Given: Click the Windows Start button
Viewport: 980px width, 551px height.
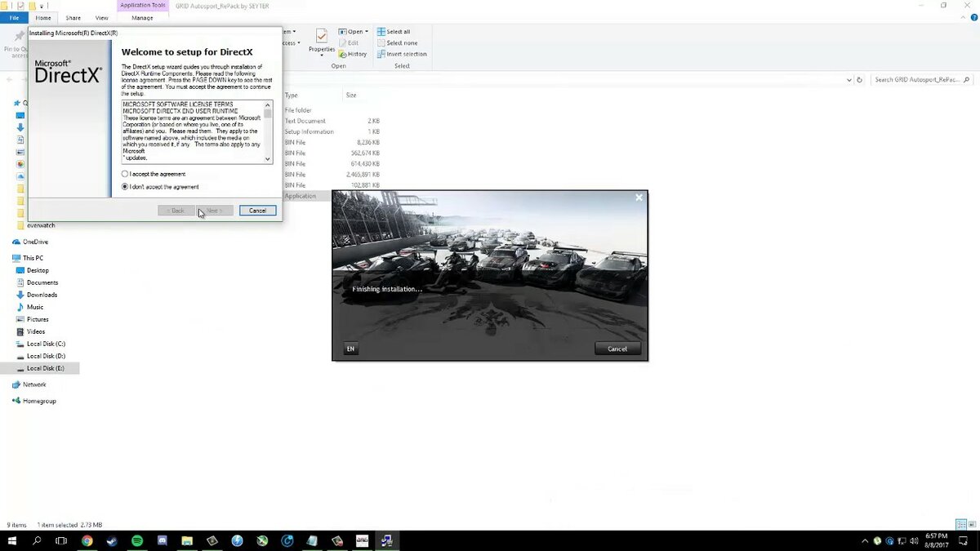Looking at the screenshot, I should (12, 540).
